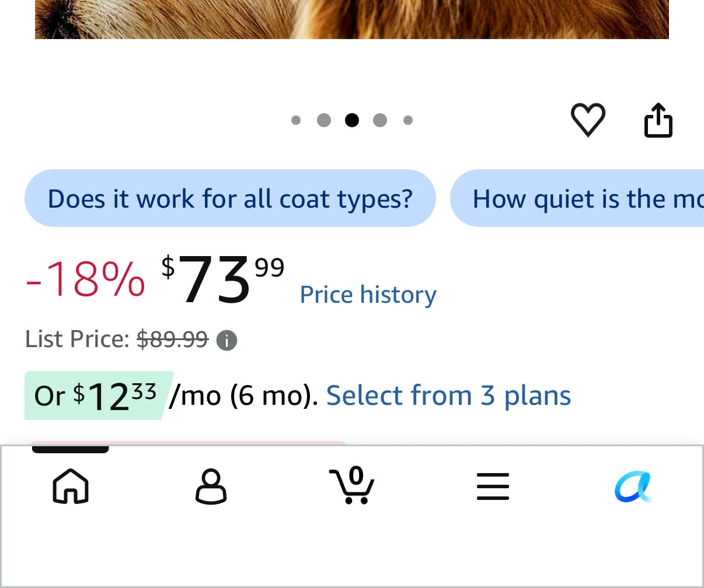Jump to the fourth image dot
The image size is (704, 588).
click(x=380, y=120)
